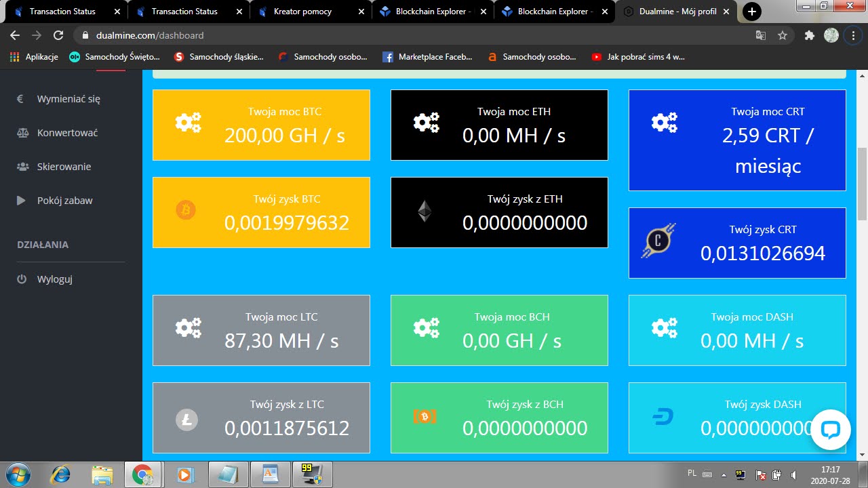Click the Chrome taskbar icon
Image resolution: width=868 pixels, height=488 pixels.
point(143,474)
